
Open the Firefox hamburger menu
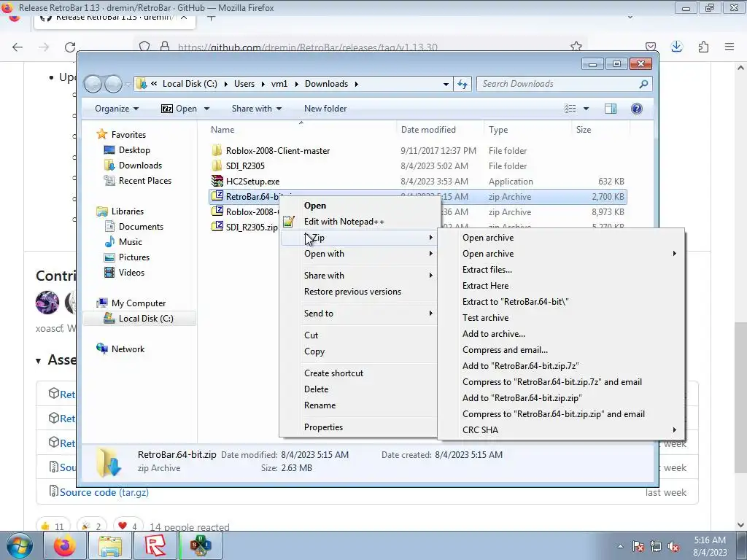[729, 46]
